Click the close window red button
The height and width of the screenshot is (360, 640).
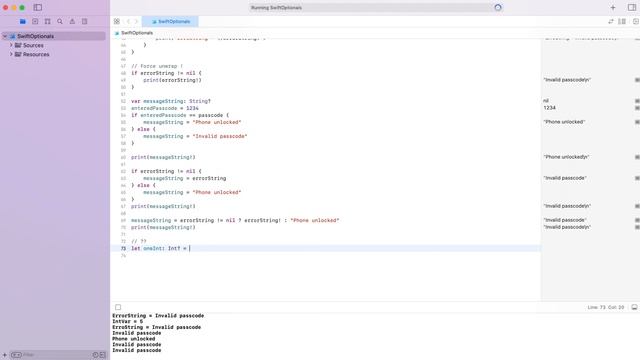6,7
